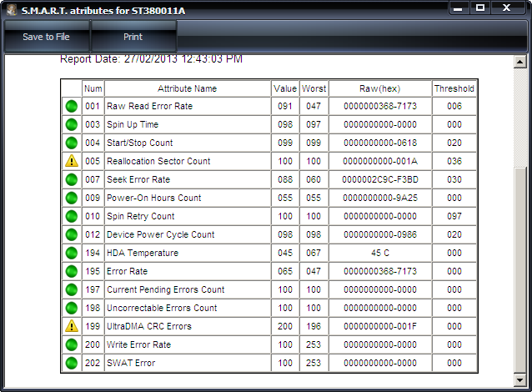Click the value 200 in UltraDMA CRC row
This screenshot has width=532, height=392.
285,326
